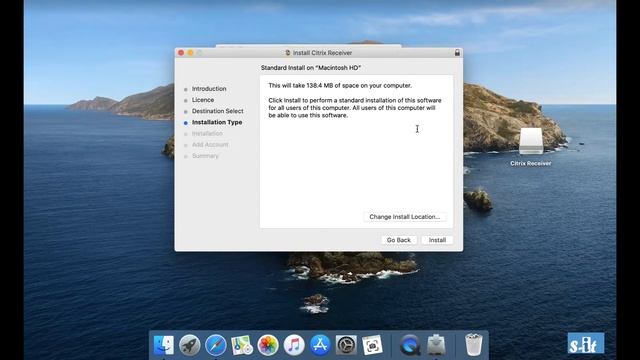This screenshot has height=360, width=640.
Task: Open Screenshot app in dock
Action: (372, 345)
